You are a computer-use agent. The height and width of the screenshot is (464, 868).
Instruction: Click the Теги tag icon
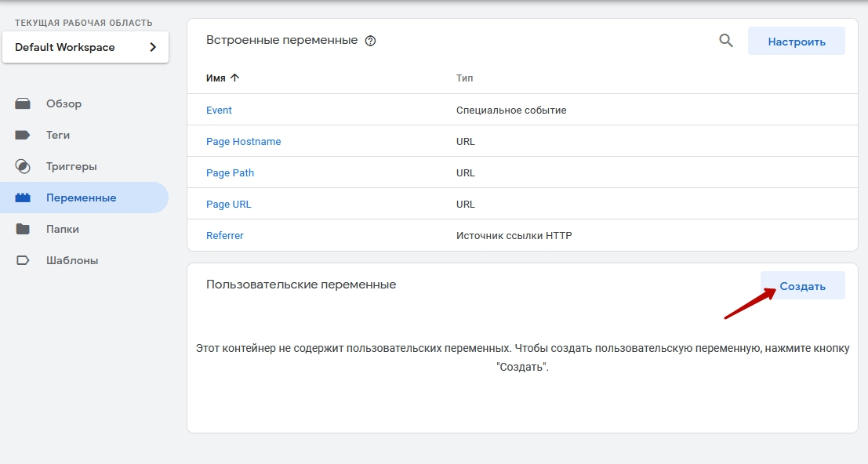pyautogui.click(x=23, y=135)
